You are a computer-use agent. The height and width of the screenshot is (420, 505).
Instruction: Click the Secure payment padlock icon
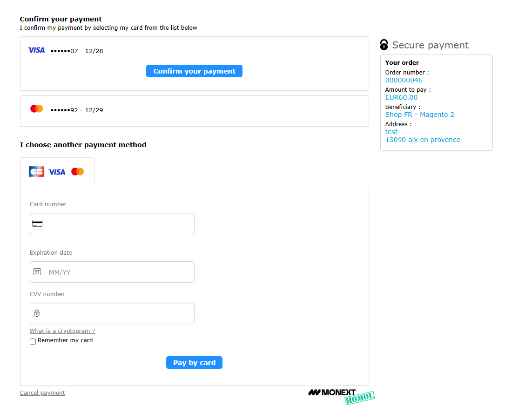click(384, 45)
